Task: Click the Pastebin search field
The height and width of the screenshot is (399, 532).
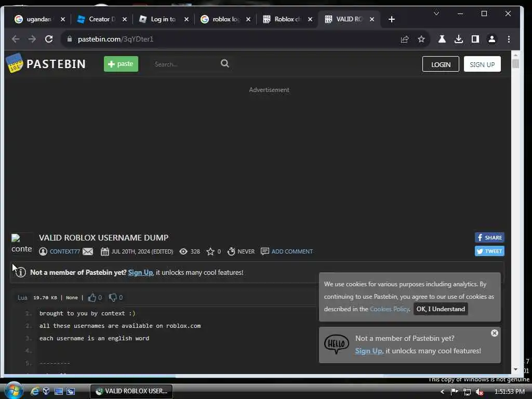Action: (185, 64)
